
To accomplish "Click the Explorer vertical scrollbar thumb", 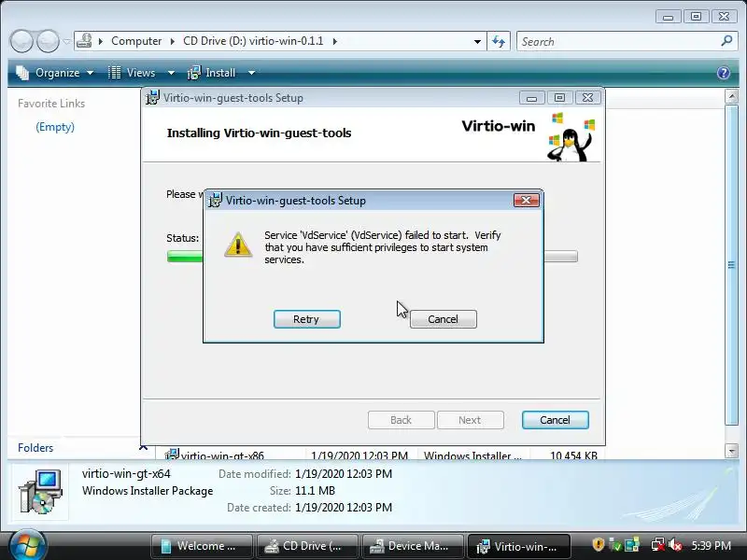I will 731,265.
